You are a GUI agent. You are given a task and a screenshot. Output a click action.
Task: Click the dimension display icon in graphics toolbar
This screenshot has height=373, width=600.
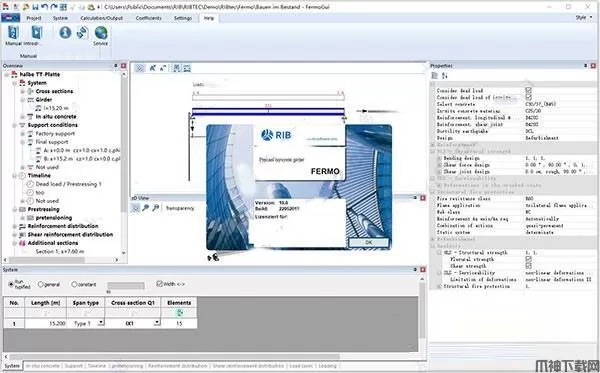pos(177,68)
